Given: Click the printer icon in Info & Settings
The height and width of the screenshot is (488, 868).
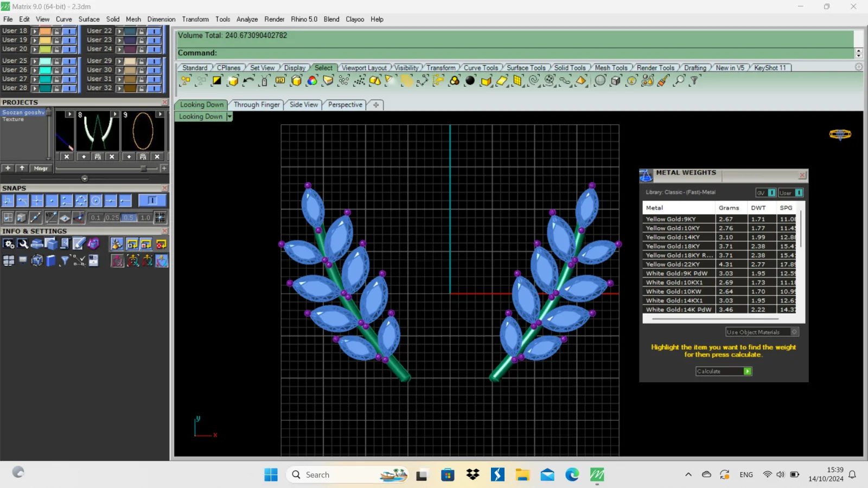Looking at the screenshot, I should (x=37, y=244).
